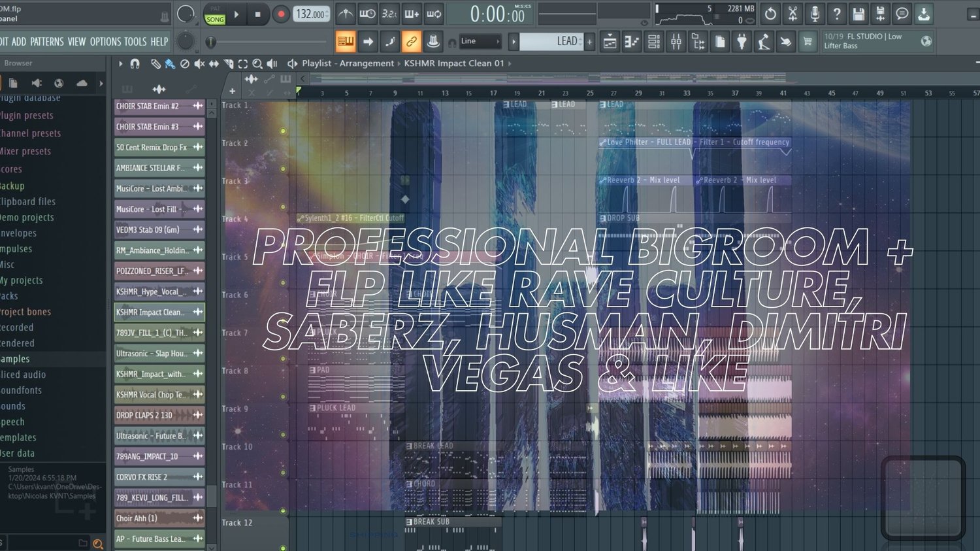
Task: Select the paint brush tool in playlist
Action: point(170,63)
